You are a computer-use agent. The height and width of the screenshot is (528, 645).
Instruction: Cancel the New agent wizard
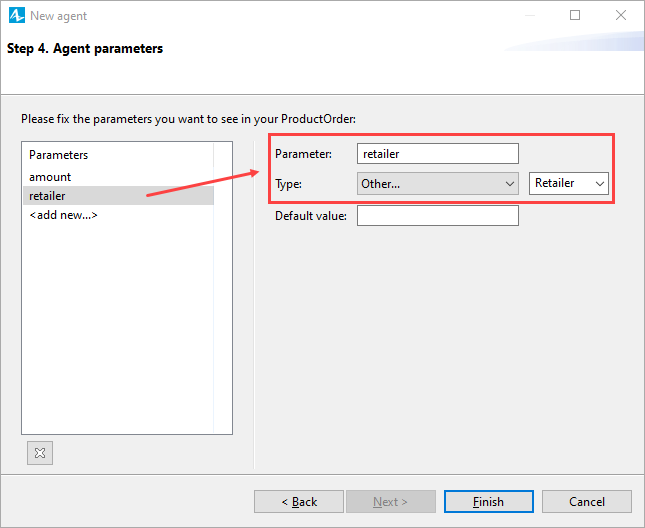pos(587,501)
